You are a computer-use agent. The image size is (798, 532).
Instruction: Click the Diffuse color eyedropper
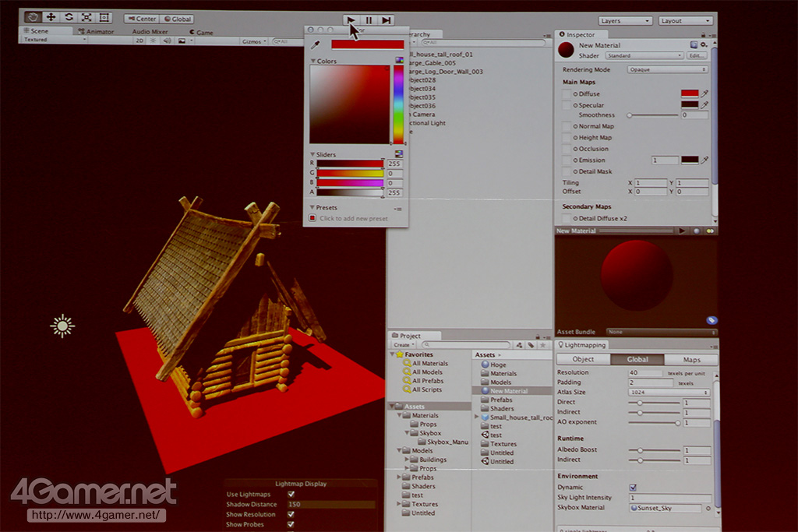tap(704, 93)
